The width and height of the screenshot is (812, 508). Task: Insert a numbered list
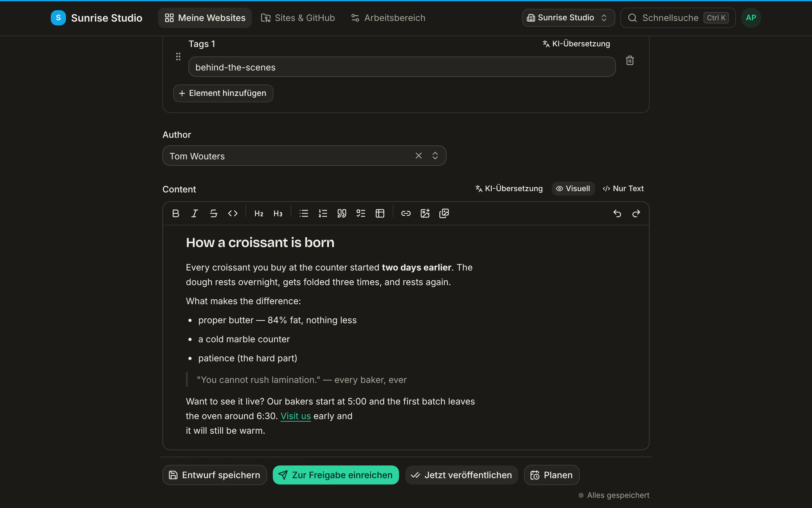coord(323,213)
